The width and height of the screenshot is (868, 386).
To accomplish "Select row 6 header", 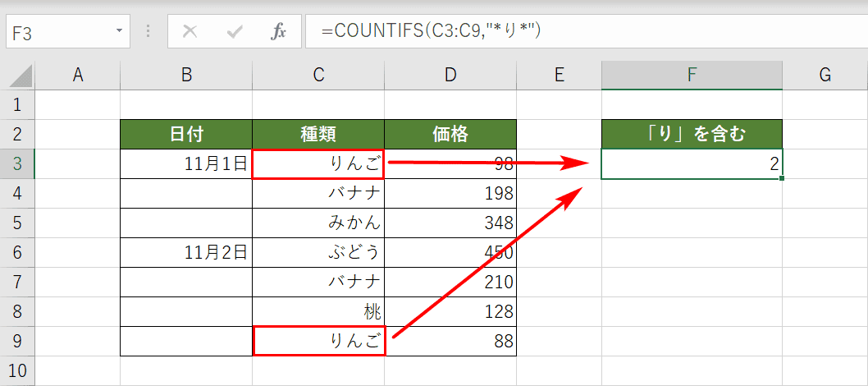I will click(17, 252).
